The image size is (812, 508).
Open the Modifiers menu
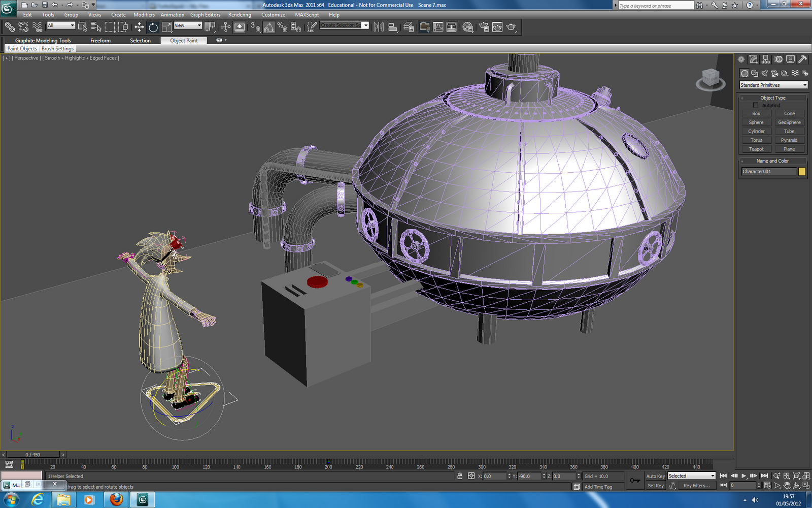(x=144, y=15)
